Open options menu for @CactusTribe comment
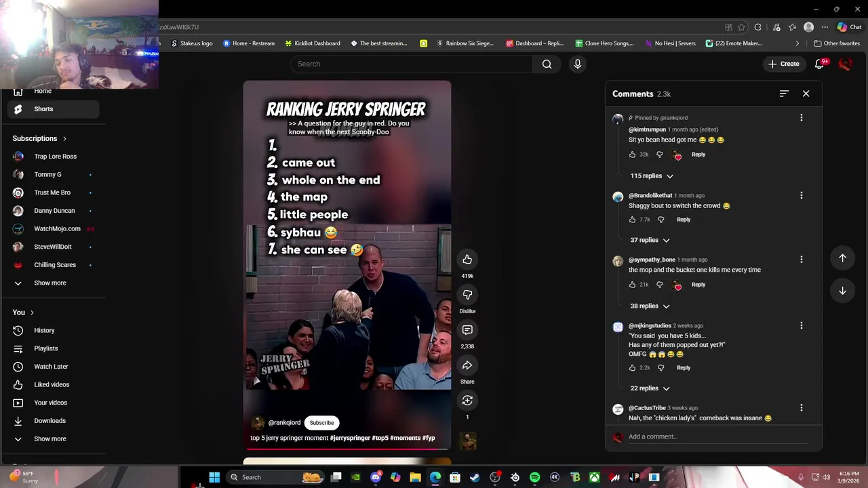The width and height of the screenshot is (868, 488). coord(801,408)
